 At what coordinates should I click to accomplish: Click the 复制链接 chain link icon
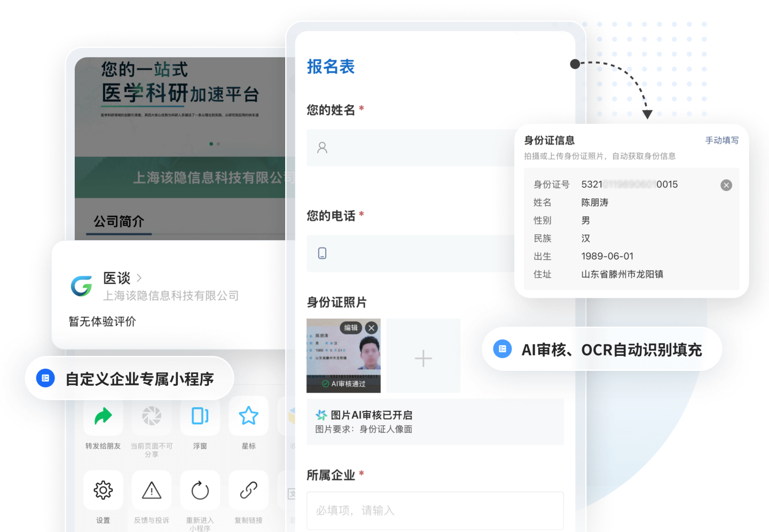pyautogui.click(x=248, y=490)
